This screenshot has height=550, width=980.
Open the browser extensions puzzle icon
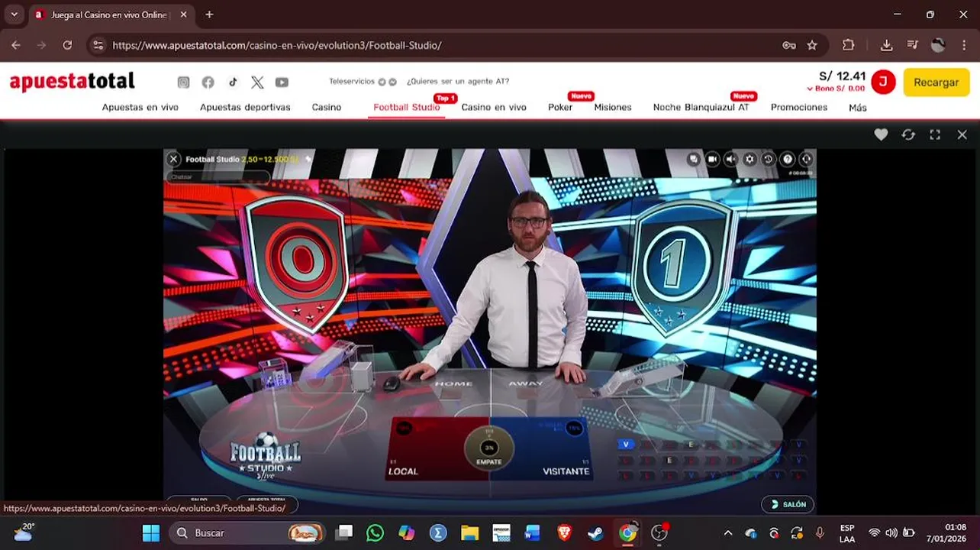click(x=848, y=45)
